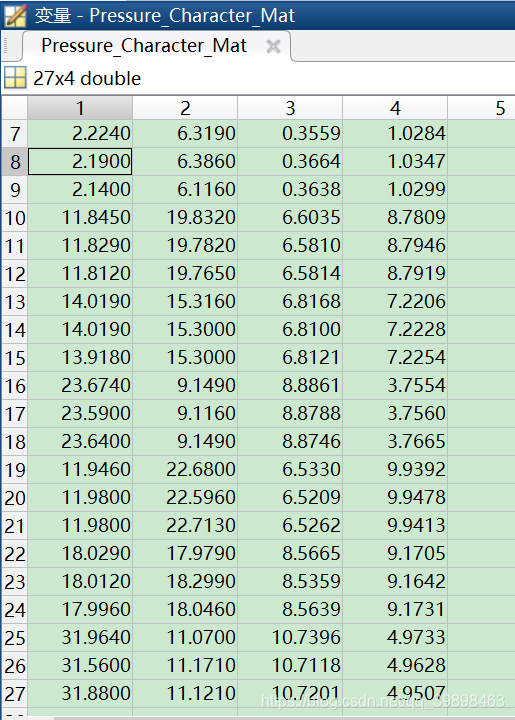Click cell with value 9.9392

(x=395, y=470)
